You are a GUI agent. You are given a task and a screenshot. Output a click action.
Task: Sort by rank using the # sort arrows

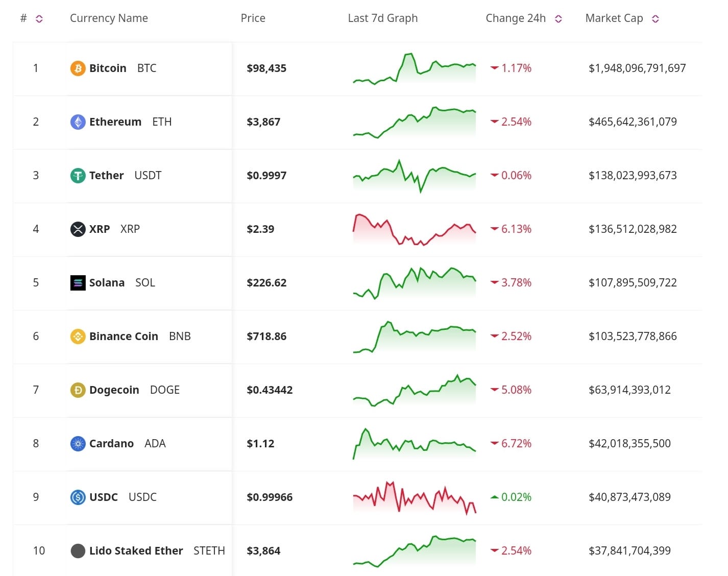click(39, 19)
